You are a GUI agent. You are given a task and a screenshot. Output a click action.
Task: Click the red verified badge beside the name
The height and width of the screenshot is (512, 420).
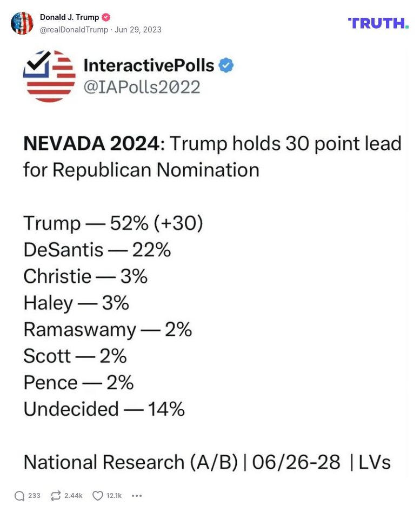tap(106, 17)
